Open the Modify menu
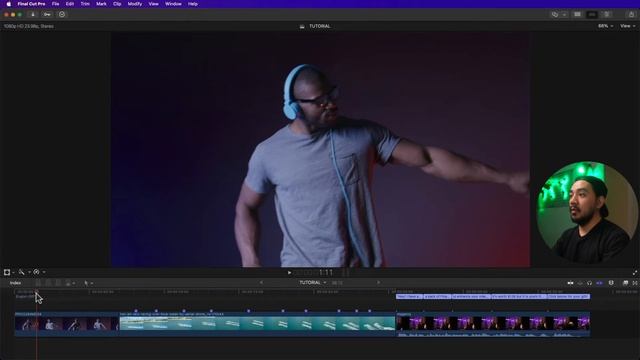Image resolution: width=640 pixels, height=360 pixels. [x=135, y=4]
